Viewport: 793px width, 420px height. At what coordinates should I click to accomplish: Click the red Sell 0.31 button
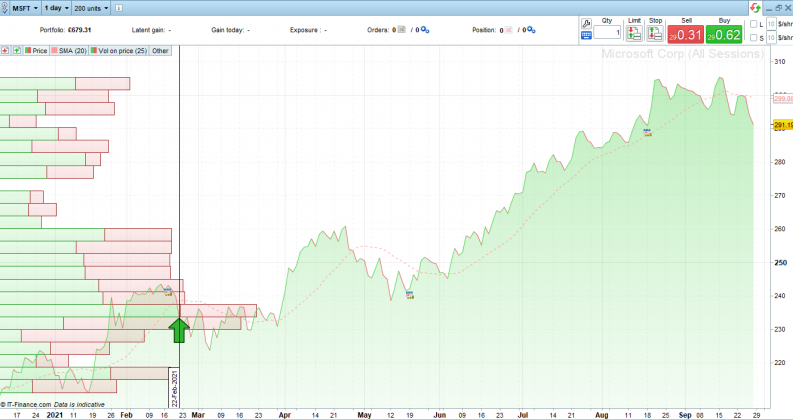[686, 34]
